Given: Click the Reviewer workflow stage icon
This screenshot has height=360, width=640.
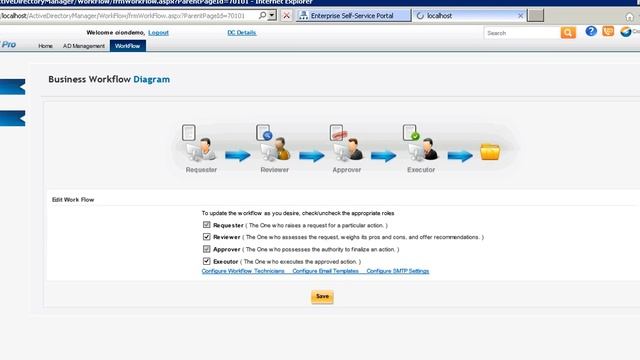Looking at the screenshot, I should (x=273, y=143).
